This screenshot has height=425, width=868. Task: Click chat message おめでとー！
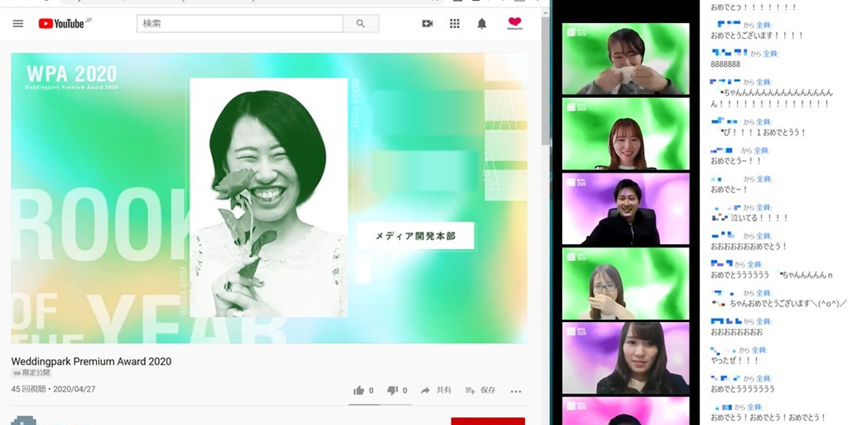point(729,189)
